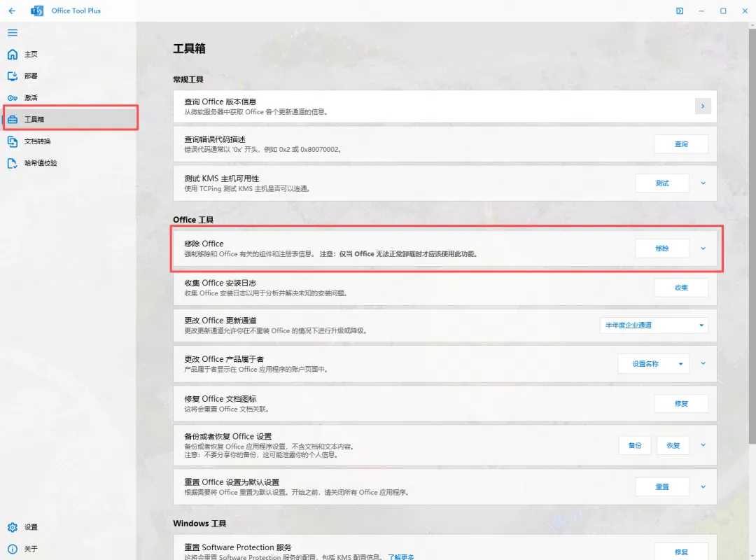Viewport: 756px width, 560px height.
Task: Open the 设置名称 dropdown button
Action: coord(653,364)
